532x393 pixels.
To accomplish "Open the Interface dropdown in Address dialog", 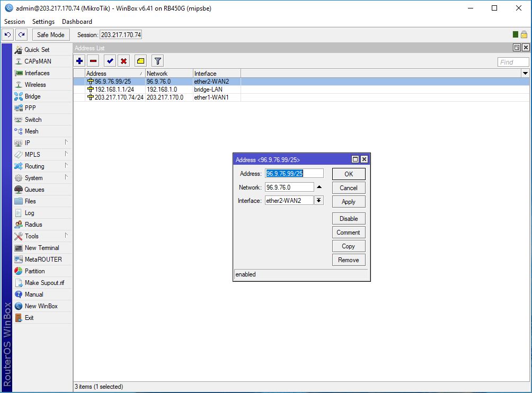I will click(320, 200).
